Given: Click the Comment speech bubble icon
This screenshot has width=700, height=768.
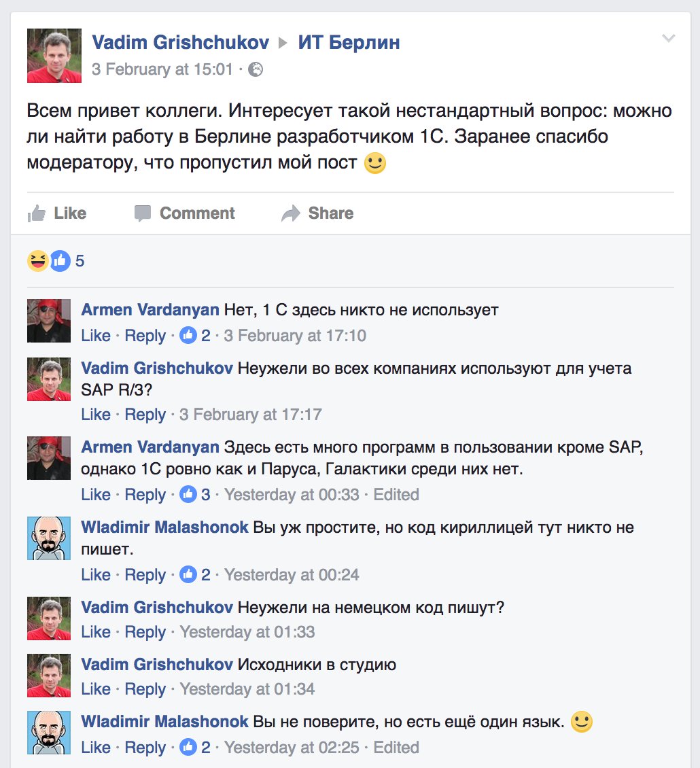Looking at the screenshot, I should tap(143, 213).
